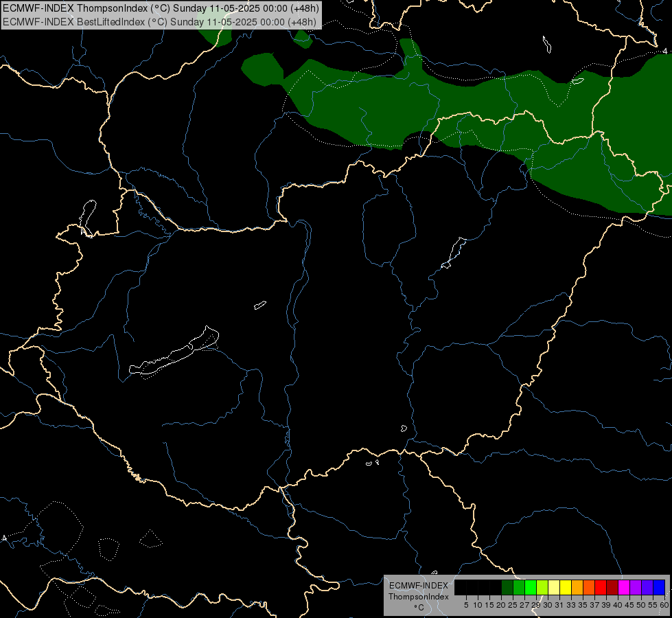Screen dimensions: 672x618
Task: Click the dark green 20–25 legend swatch
Action: click(507, 587)
